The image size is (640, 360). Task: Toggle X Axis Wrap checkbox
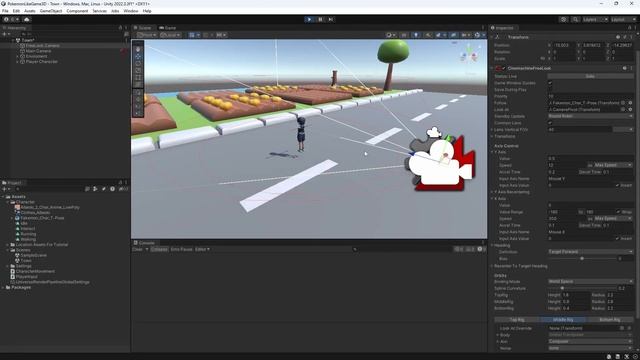pyautogui.click(x=619, y=212)
